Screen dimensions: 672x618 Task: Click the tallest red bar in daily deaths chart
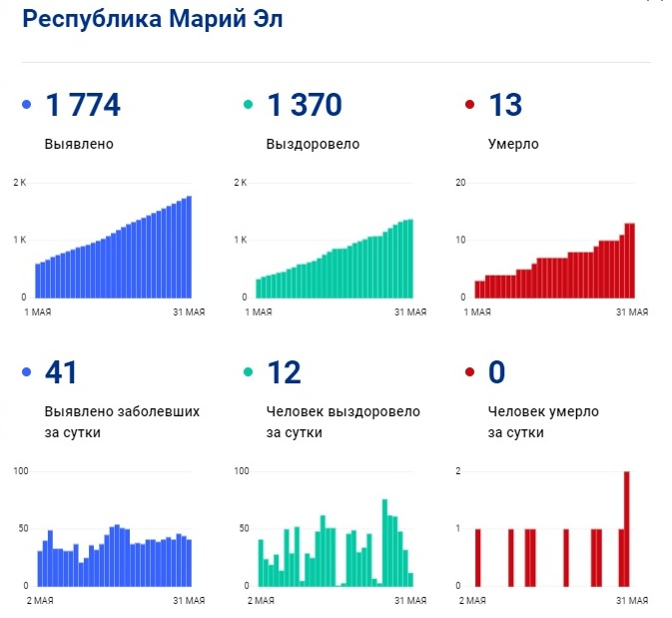pos(627,529)
